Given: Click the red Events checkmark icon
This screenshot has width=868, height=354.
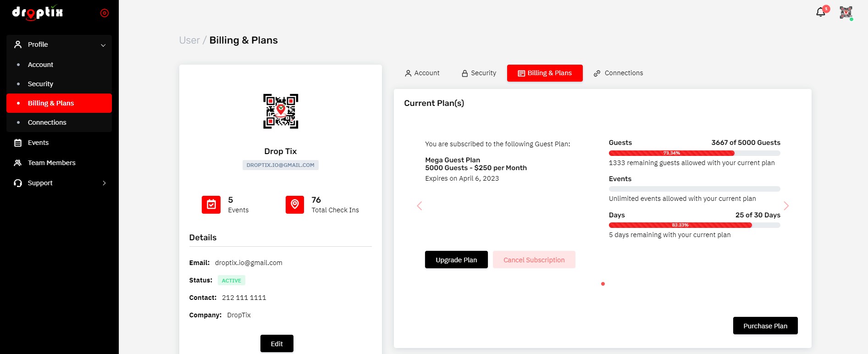Looking at the screenshot, I should tap(211, 205).
